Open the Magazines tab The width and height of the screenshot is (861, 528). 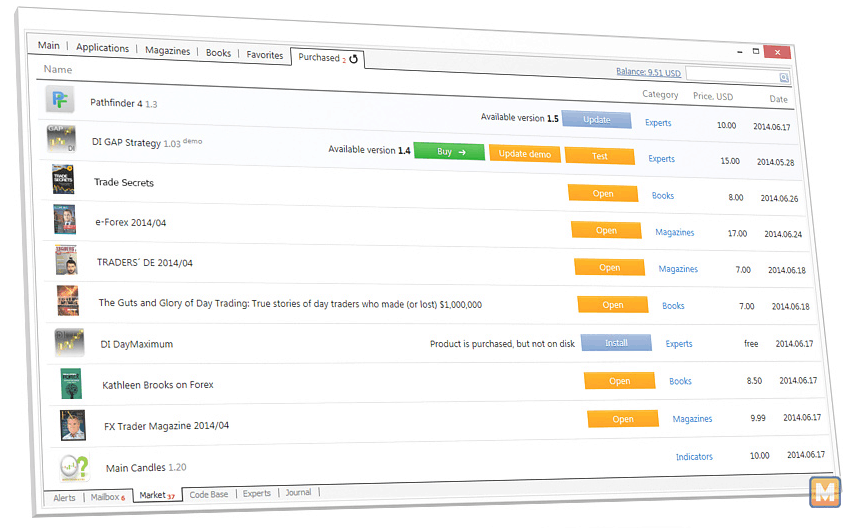tap(167, 50)
